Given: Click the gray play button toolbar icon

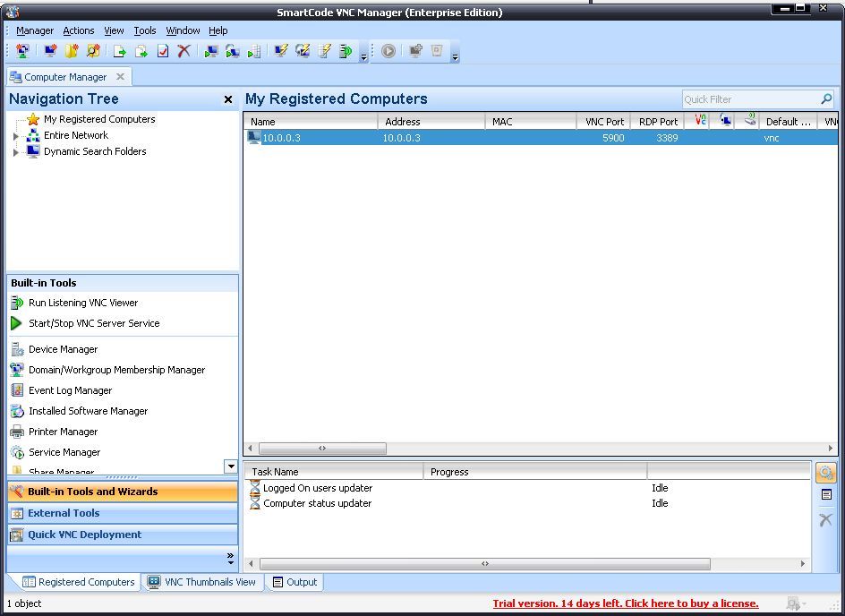Looking at the screenshot, I should 388,51.
